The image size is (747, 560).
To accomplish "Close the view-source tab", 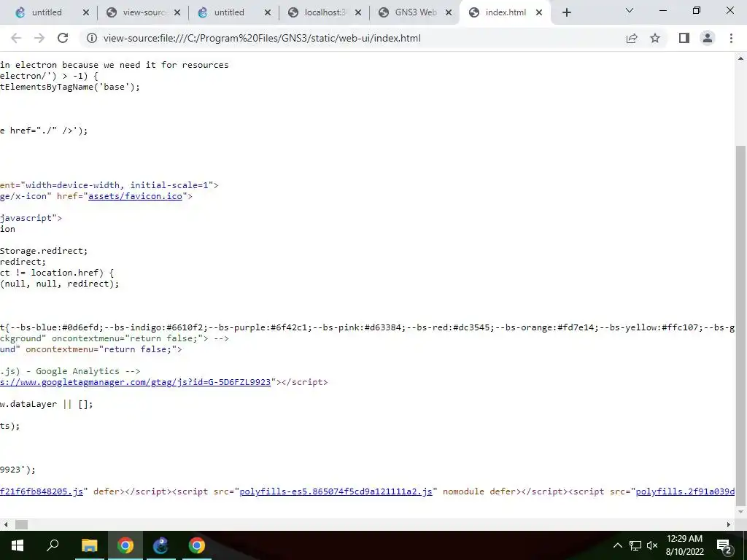I will pyautogui.click(x=177, y=12).
